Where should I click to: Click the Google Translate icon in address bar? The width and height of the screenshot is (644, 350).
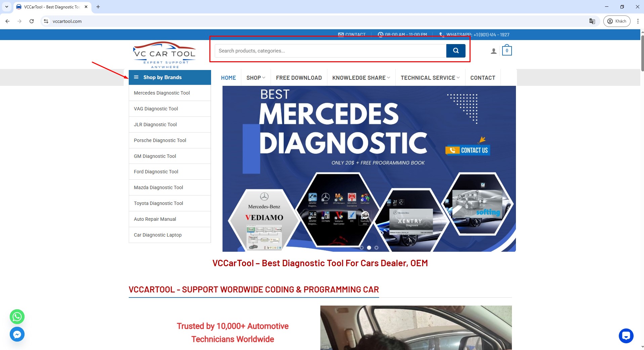point(592,21)
